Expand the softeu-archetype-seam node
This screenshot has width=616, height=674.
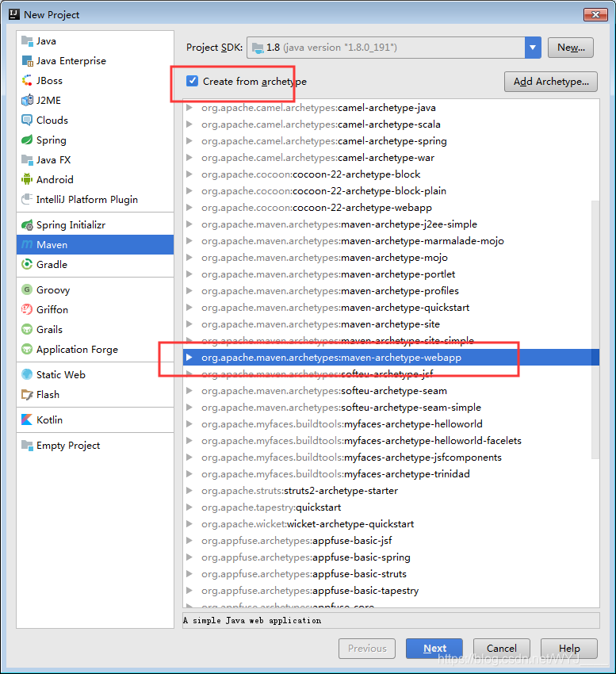[x=189, y=391]
